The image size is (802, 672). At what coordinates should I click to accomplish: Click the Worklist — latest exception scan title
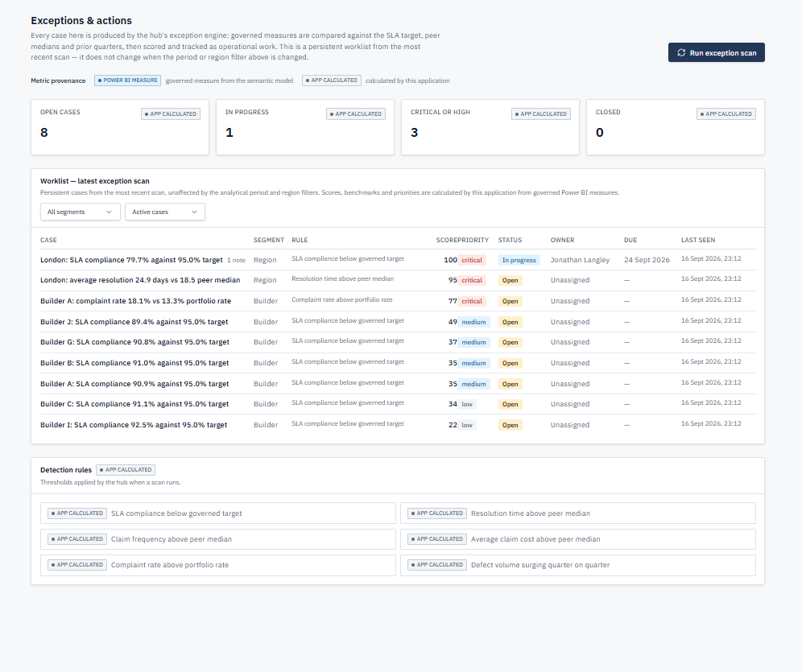click(x=95, y=181)
